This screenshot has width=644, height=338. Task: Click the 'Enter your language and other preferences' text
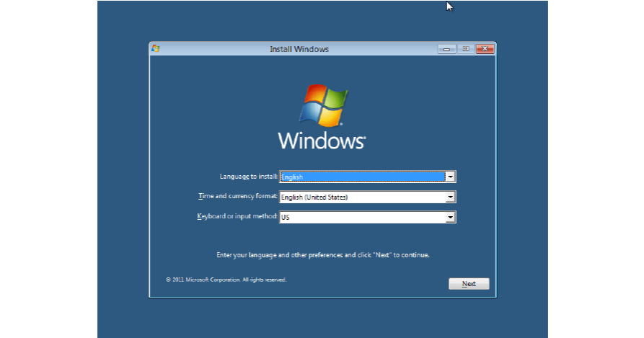323,254
